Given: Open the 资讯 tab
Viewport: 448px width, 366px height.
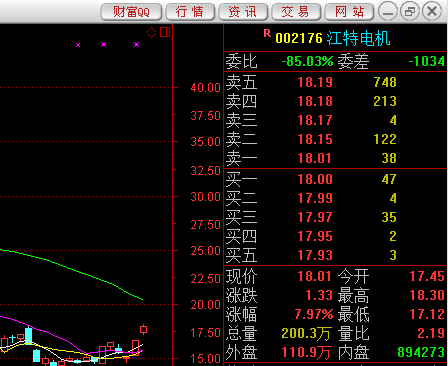Looking at the screenshot, I should 243,12.
